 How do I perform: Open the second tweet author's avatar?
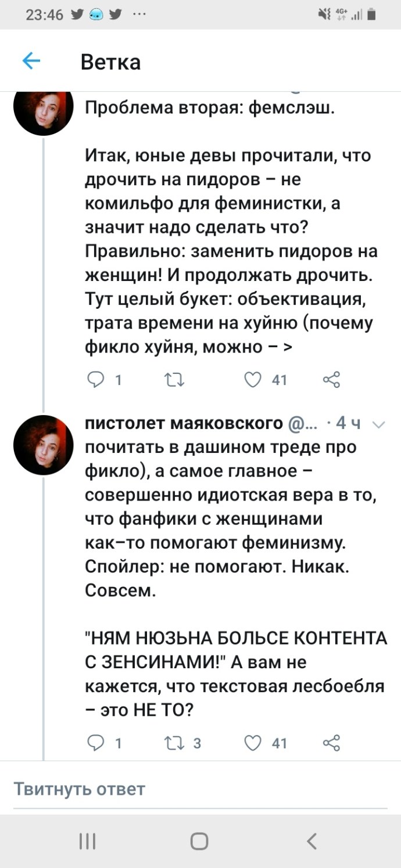[x=43, y=445]
